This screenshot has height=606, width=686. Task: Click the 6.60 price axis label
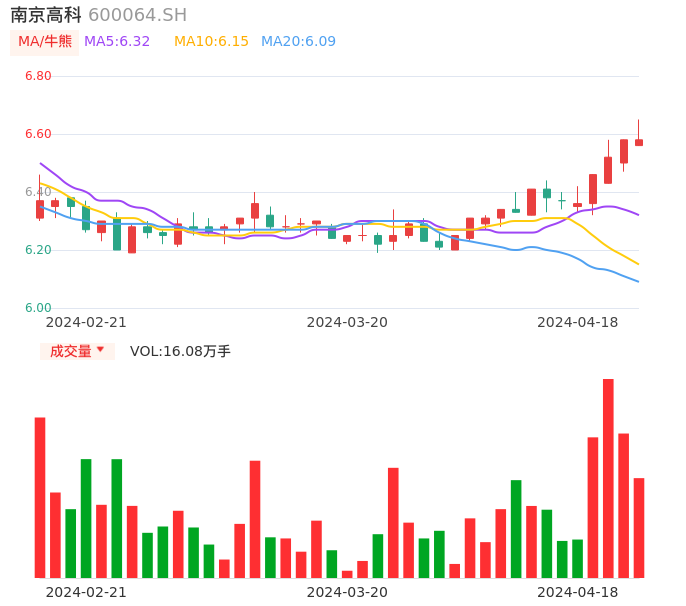click(x=38, y=134)
